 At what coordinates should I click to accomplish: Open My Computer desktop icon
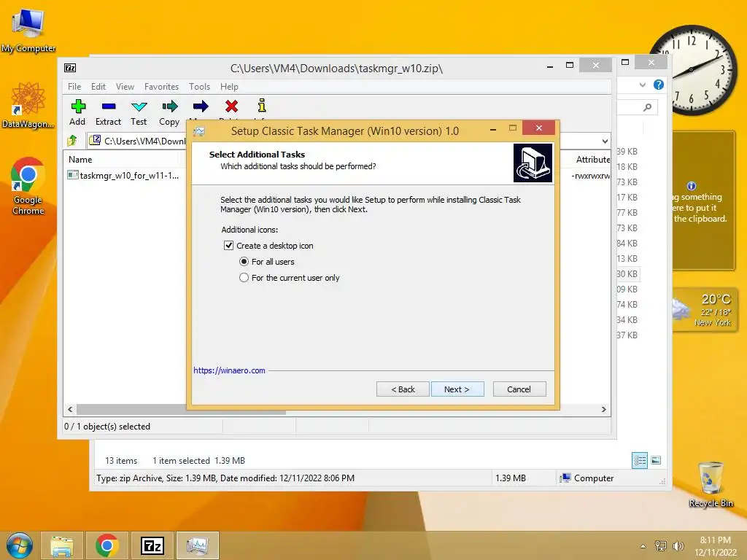coord(28,30)
